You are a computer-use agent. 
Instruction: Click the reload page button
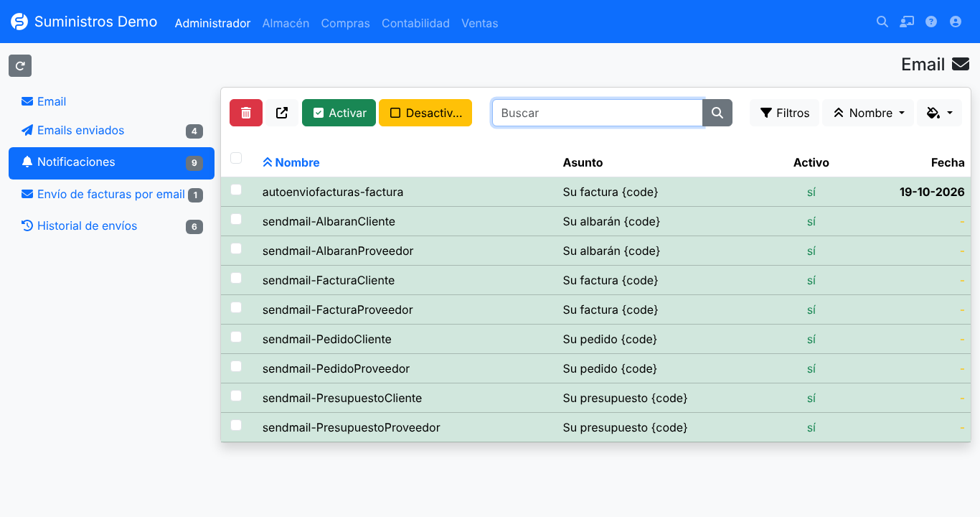click(20, 65)
